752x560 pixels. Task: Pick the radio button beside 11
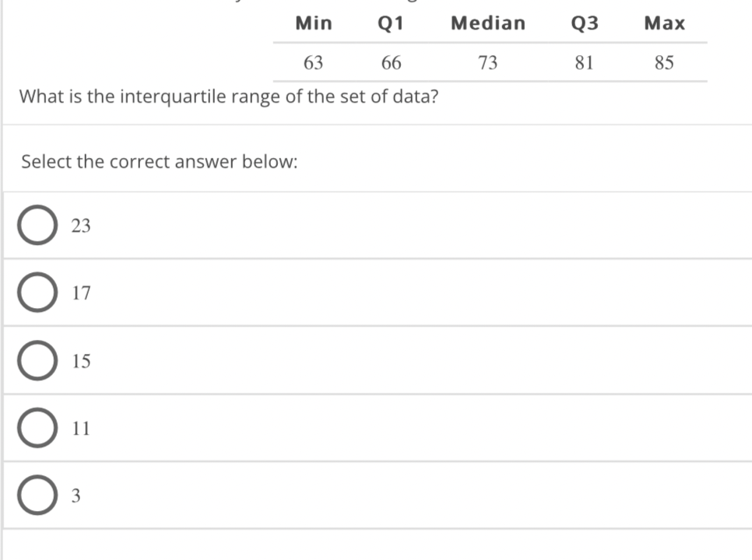(x=37, y=428)
